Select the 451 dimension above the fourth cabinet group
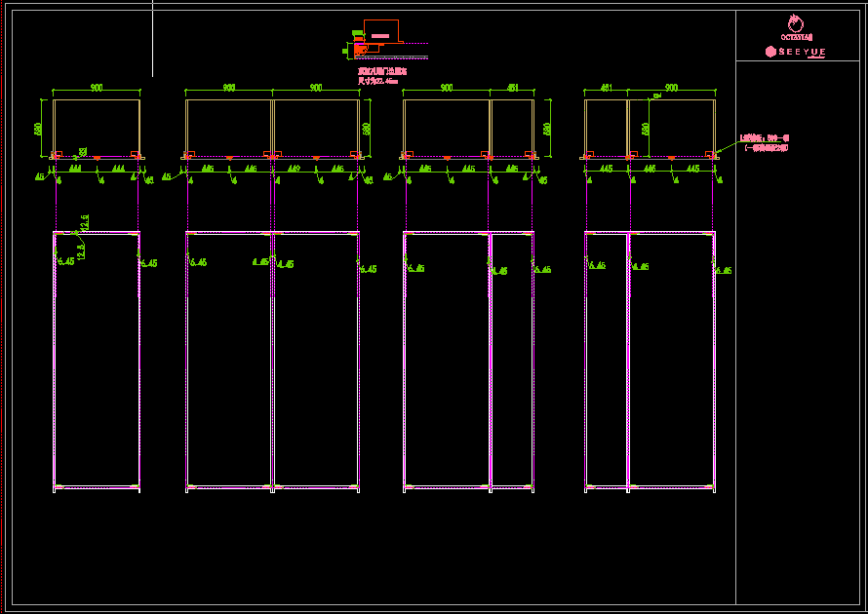Image resolution: width=868 pixels, height=614 pixels. pos(606,89)
